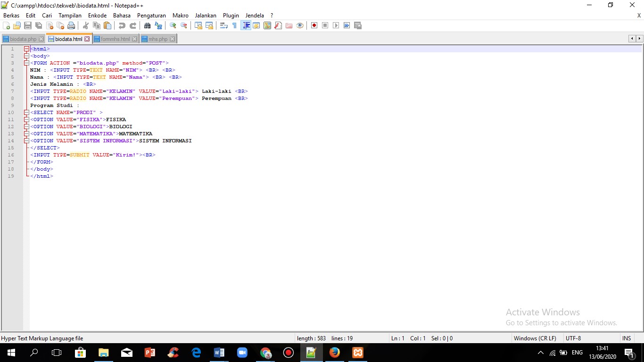644x362 pixels.
Task: Open the Plugin menu
Action: point(231,16)
